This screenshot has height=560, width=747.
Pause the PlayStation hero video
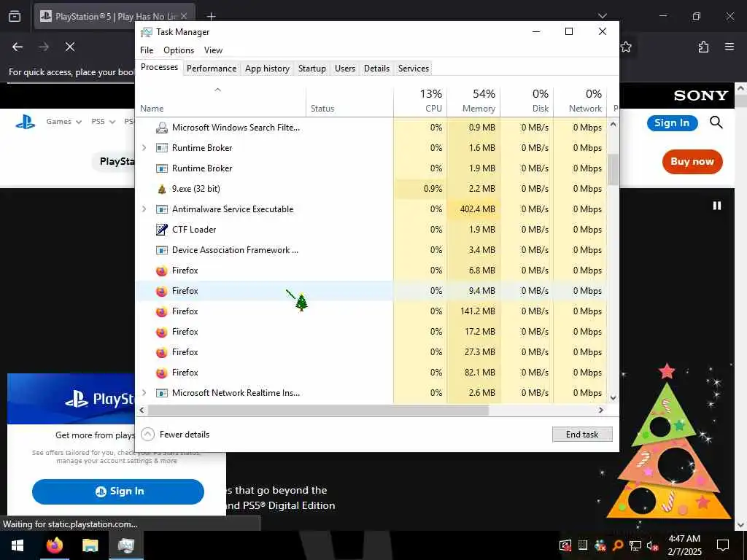[x=716, y=206]
